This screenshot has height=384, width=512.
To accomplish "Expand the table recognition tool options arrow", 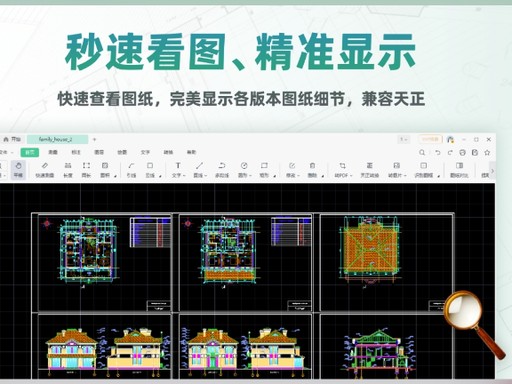I will tap(439, 176).
